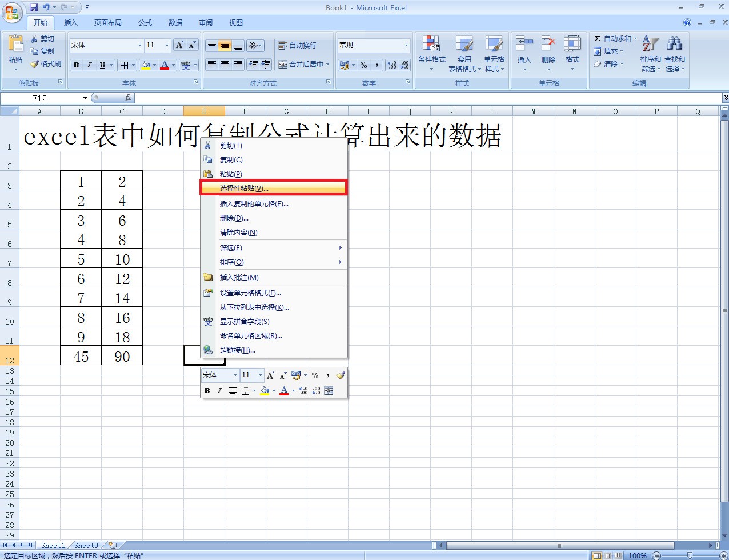Image resolution: width=729 pixels, height=560 pixels.
Task: Select Paste Special in context menu
Action: click(x=244, y=188)
